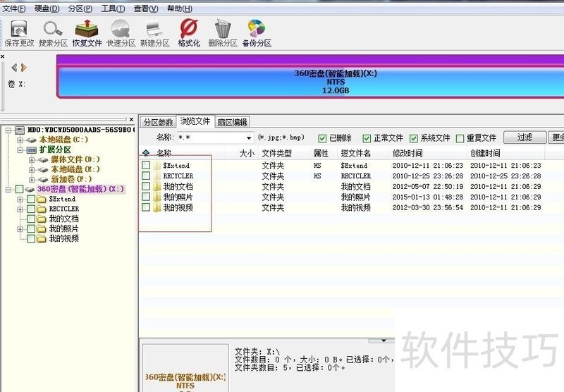This screenshot has width=564, height=392.
Task: Sort by the 文件类型 column header
Action: click(276, 153)
